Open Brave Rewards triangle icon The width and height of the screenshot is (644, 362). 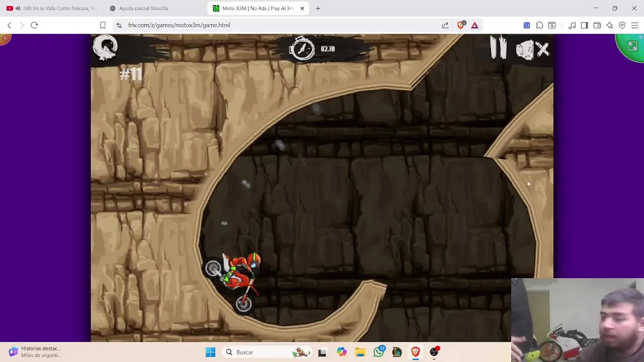474,25
